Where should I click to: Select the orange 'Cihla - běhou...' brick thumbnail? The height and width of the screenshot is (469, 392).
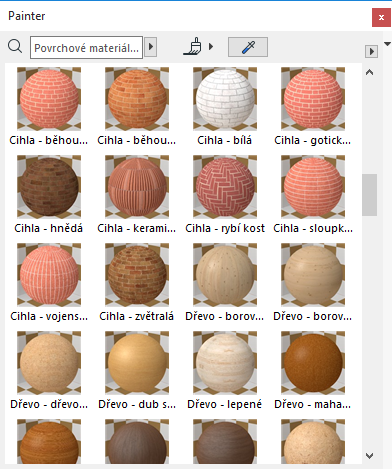point(137,99)
